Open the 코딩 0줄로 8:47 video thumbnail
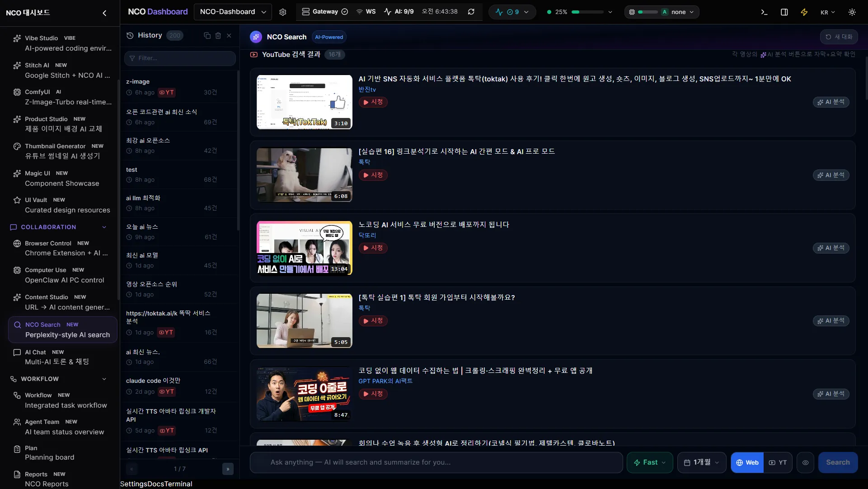868x489 pixels. (305, 394)
